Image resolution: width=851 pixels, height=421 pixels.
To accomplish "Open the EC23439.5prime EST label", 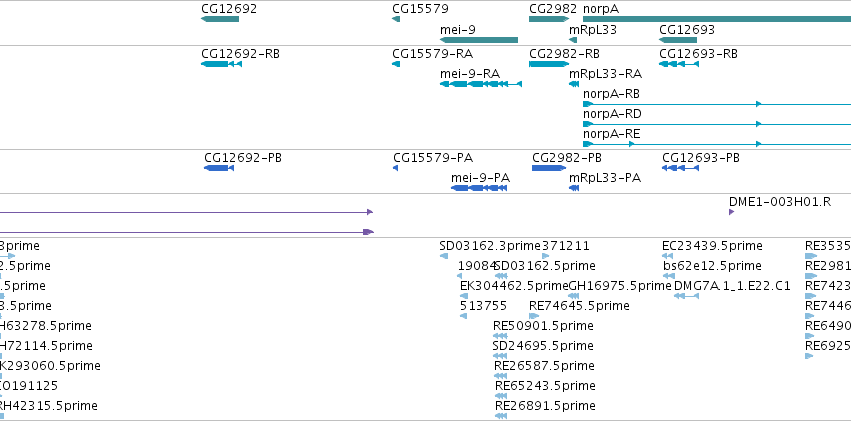I will coord(712,246).
